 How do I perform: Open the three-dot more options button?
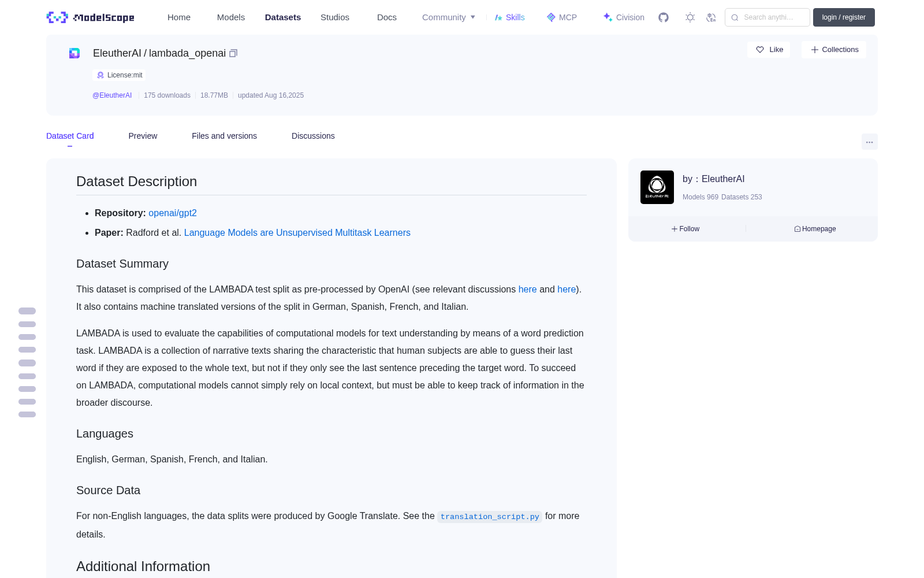coord(869,142)
